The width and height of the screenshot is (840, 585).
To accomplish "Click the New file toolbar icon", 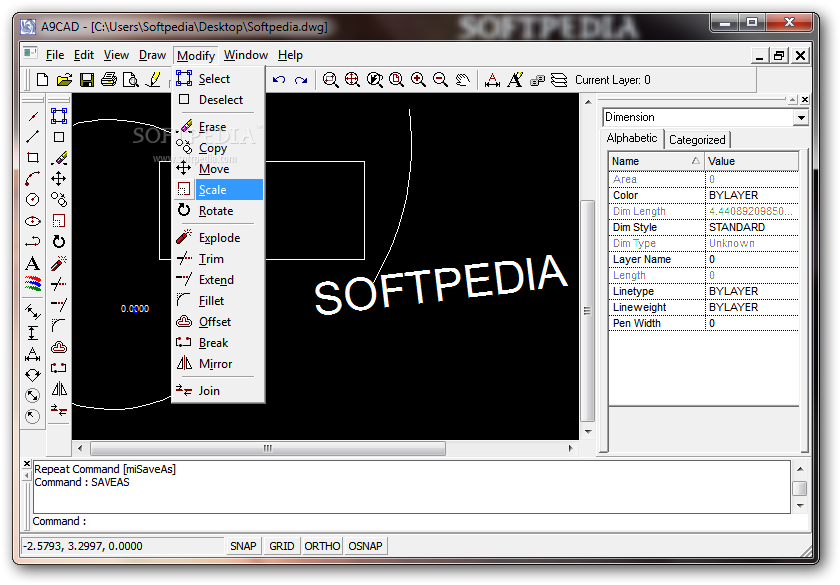I will tap(42, 80).
